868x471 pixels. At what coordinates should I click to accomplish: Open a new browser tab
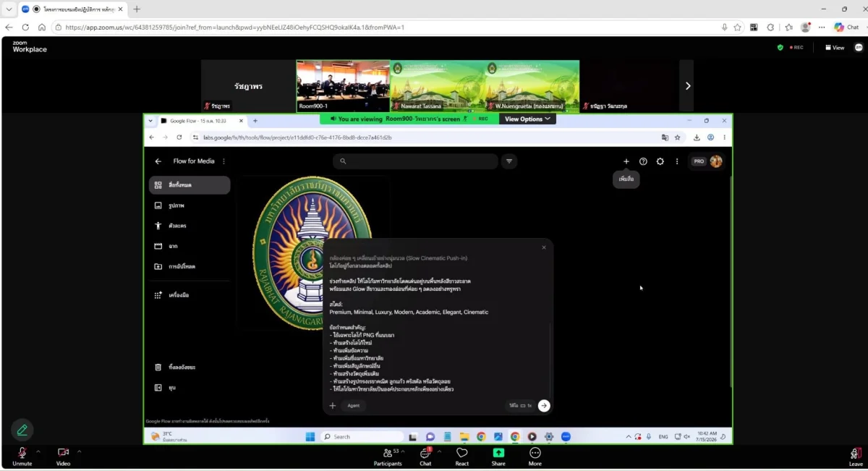point(137,9)
